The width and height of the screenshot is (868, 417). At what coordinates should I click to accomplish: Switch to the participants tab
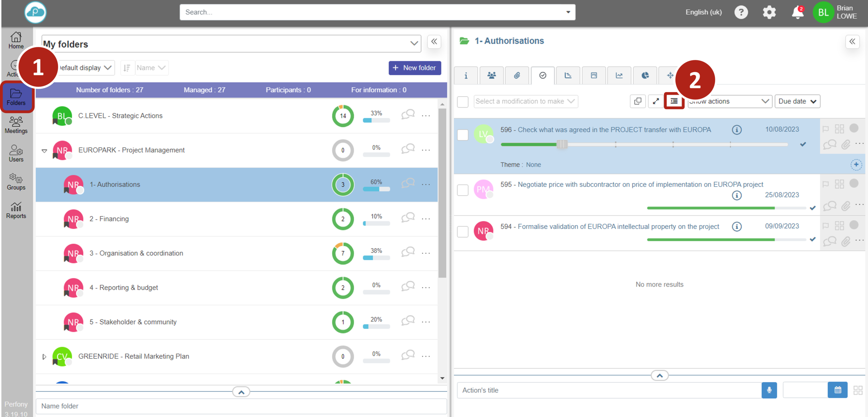pyautogui.click(x=491, y=75)
